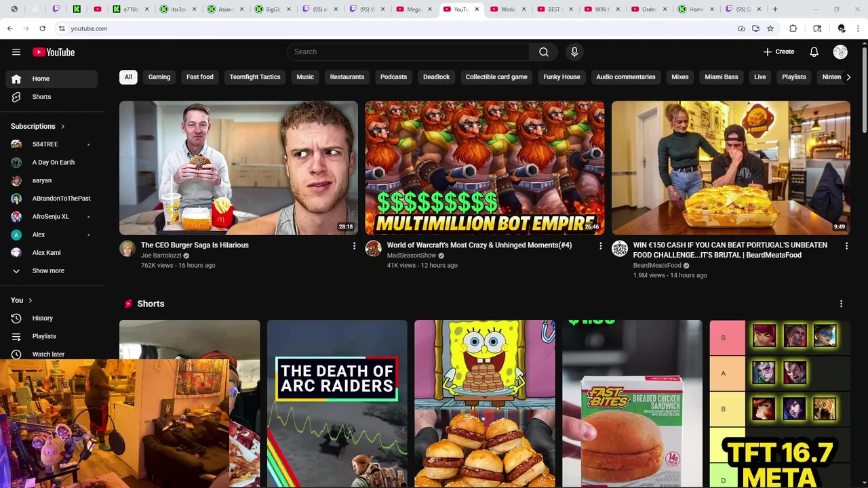Select the Music filter chip

tap(305, 77)
